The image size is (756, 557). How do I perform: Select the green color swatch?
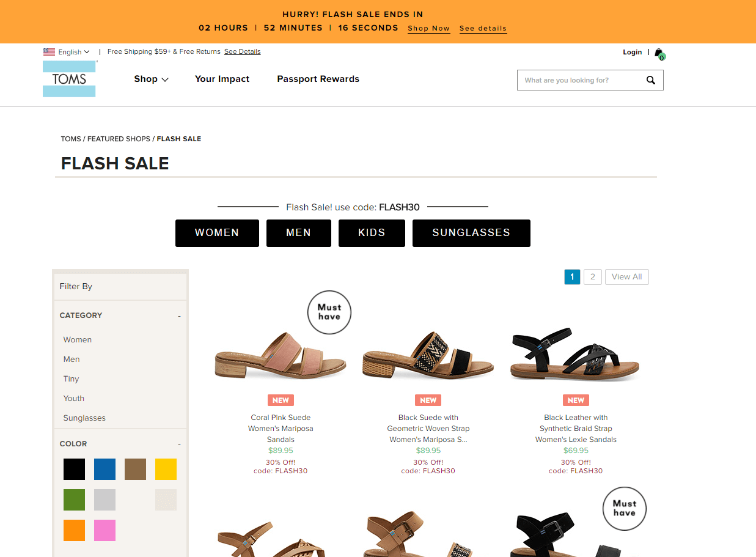click(x=74, y=500)
